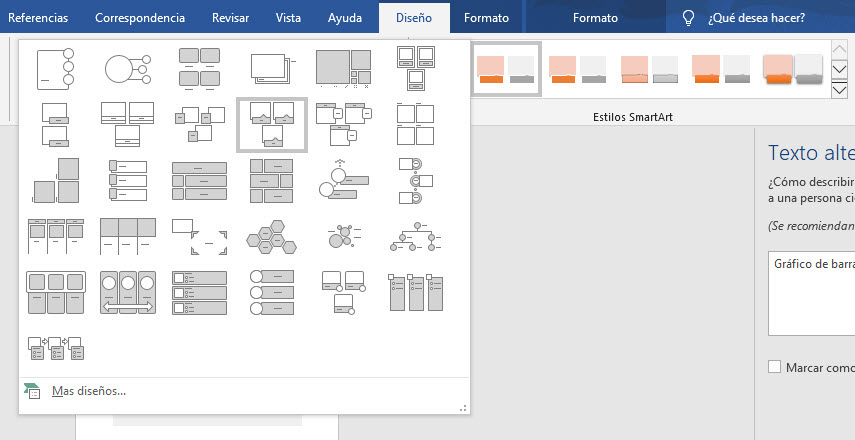Expand the SmartArt styles gallery with More arrow
Image resolution: width=855 pixels, height=440 pixels.
tap(840, 91)
